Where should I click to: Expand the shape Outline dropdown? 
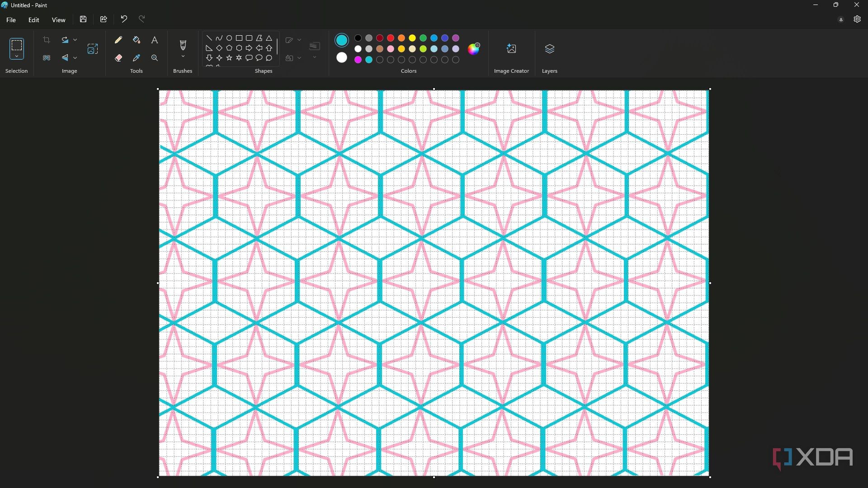point(299,40)
